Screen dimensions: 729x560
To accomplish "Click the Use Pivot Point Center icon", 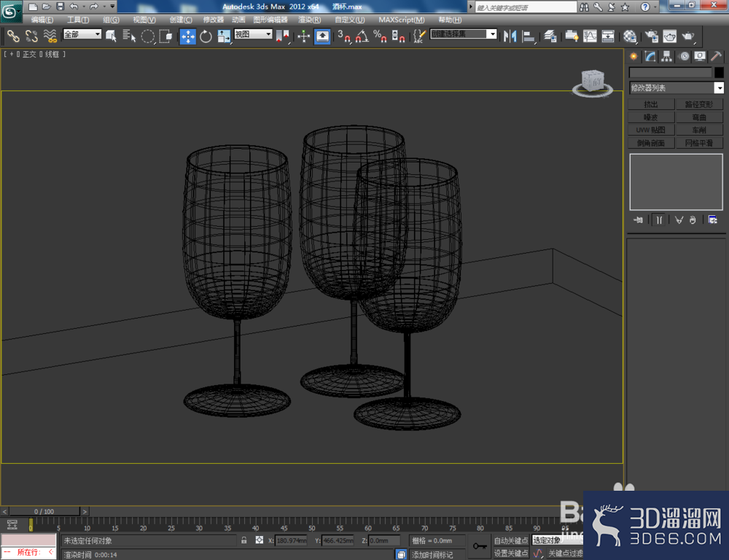I will pyautogui.click(x=282, y=36).
